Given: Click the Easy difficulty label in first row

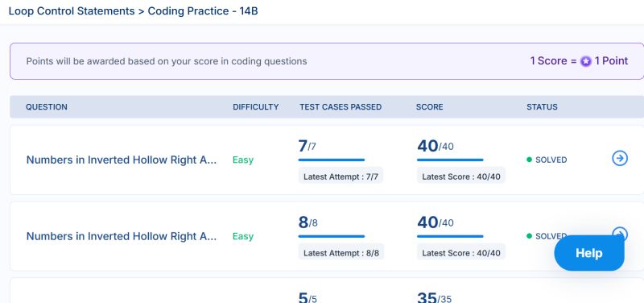Looking at the screenshot, I should pyautogui.click(x=243, y=160).
